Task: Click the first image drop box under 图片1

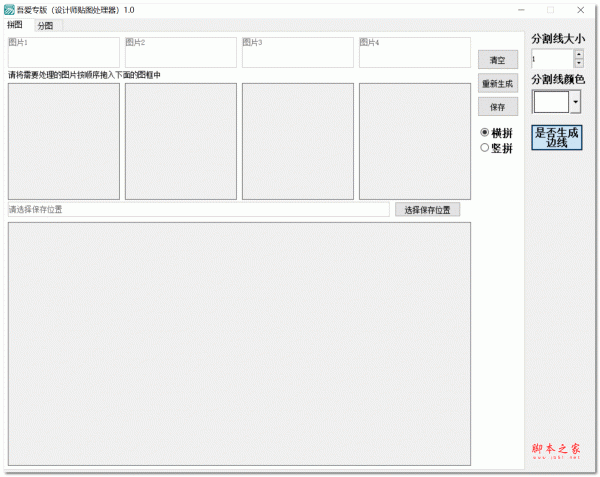Action: click(x=64, y=141)
